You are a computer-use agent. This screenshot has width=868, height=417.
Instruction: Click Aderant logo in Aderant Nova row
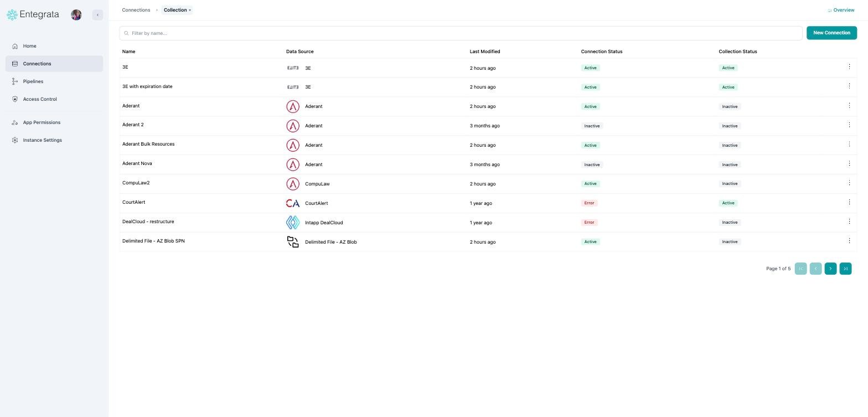(x=293, y=164)
